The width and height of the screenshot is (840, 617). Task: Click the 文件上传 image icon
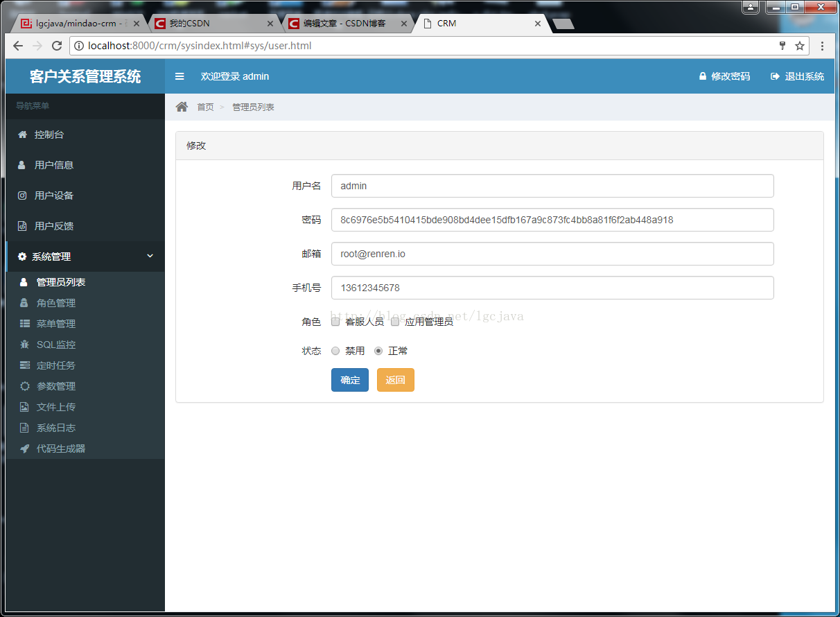pos(24,407)
